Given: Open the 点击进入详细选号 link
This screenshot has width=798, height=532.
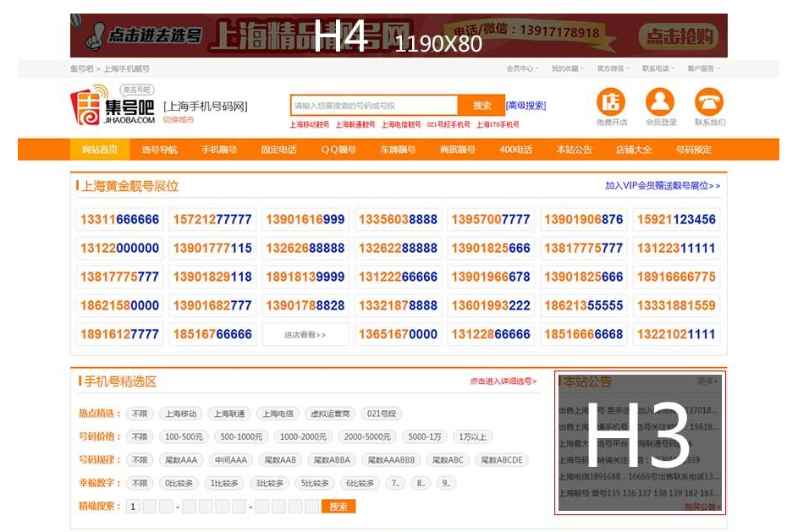Looking at the screenshot, I should point(503,381).
